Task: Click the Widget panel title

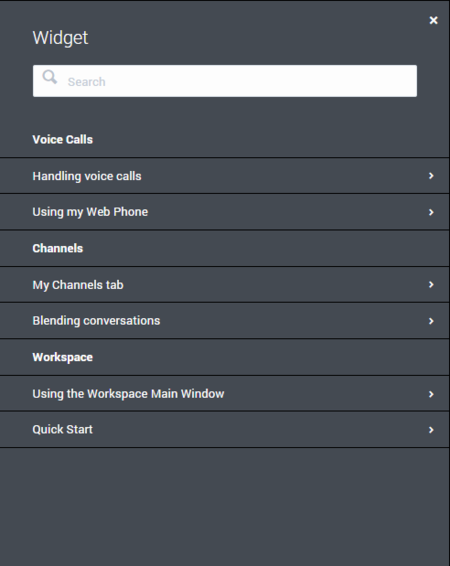Action: (60, 38)
